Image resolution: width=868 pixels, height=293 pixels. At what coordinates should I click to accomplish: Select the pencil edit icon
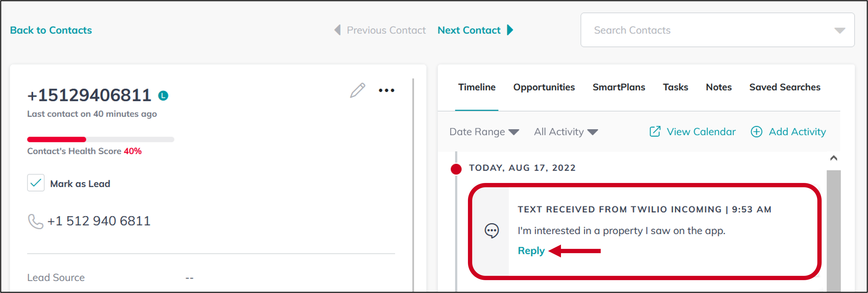click(358, 90)
